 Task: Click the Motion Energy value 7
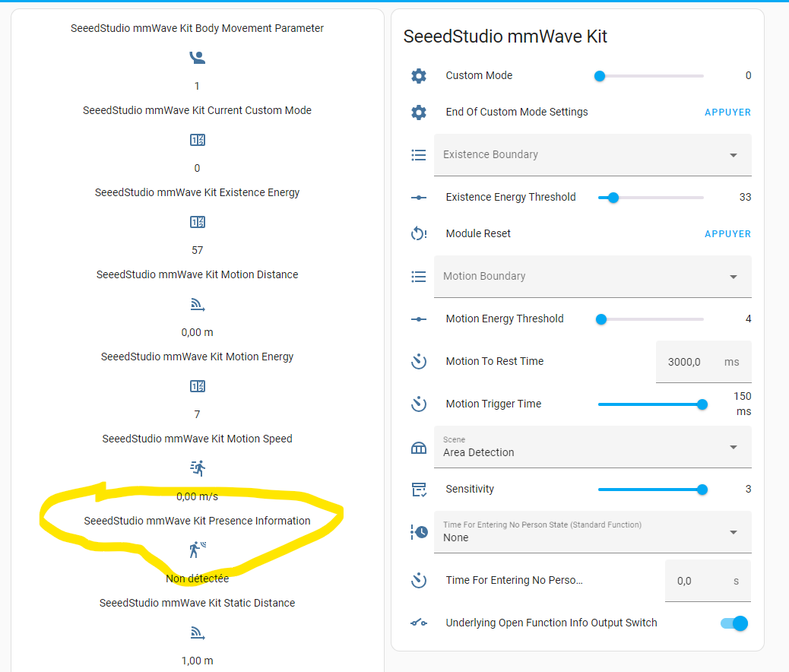pos(198,414)
